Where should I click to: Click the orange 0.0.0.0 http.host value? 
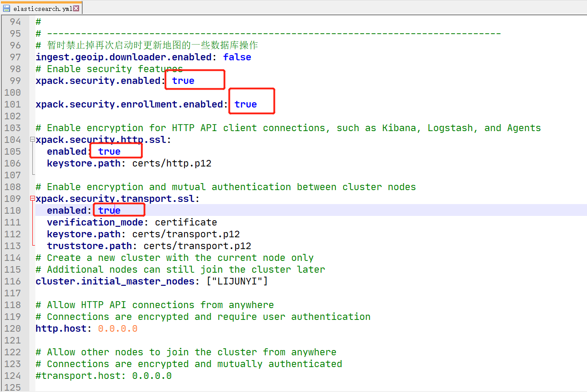[x=118, y=329]
